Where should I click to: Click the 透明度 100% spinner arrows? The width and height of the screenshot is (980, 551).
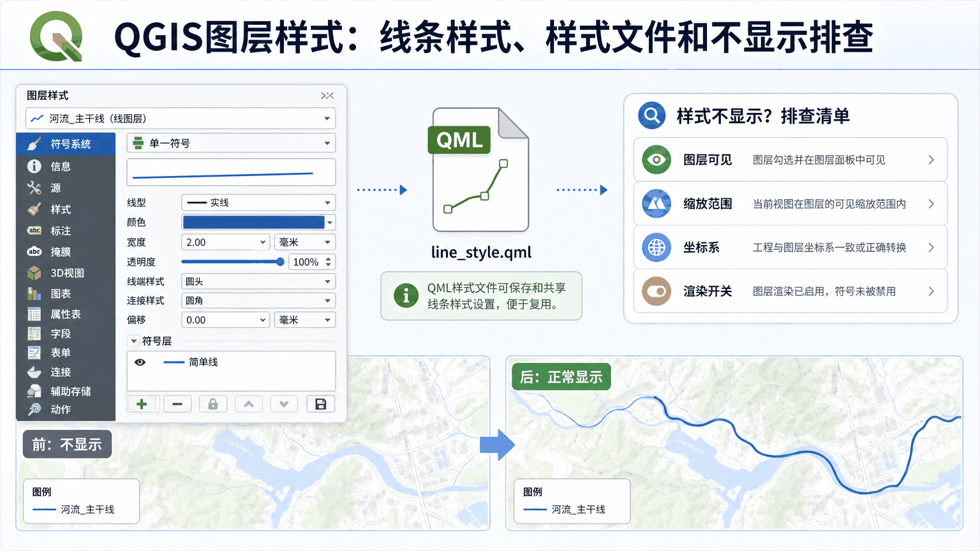click(x=329, y=262)
